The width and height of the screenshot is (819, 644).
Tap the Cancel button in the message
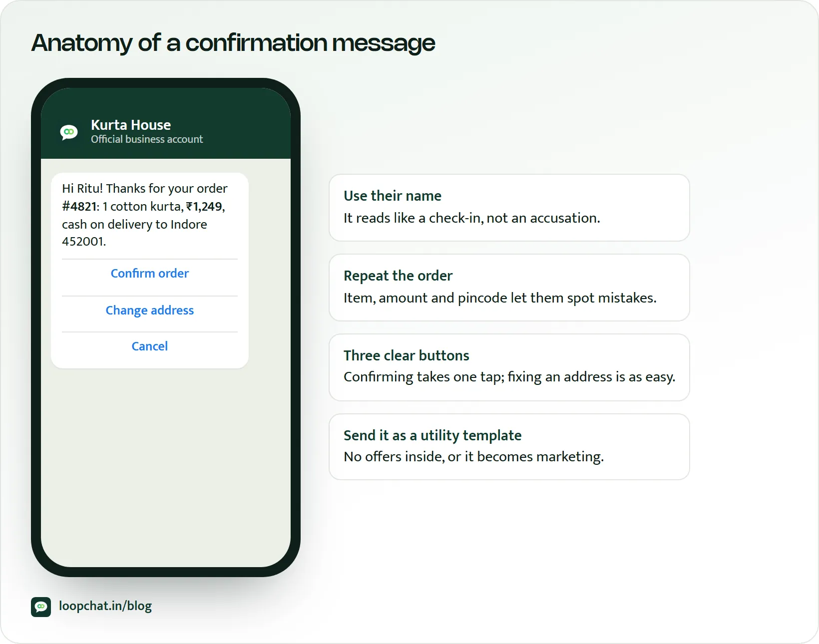coord(150,346)
